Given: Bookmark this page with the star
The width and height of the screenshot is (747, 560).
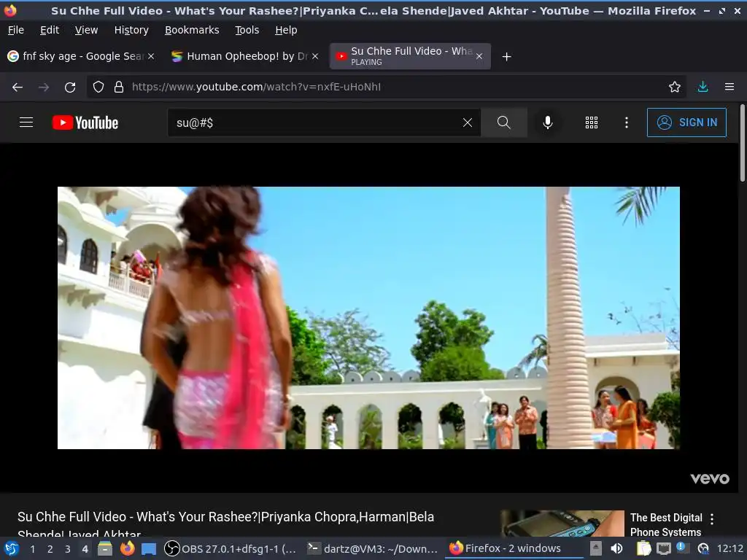Looking at the screenshot, I should (x=674, y=87).
